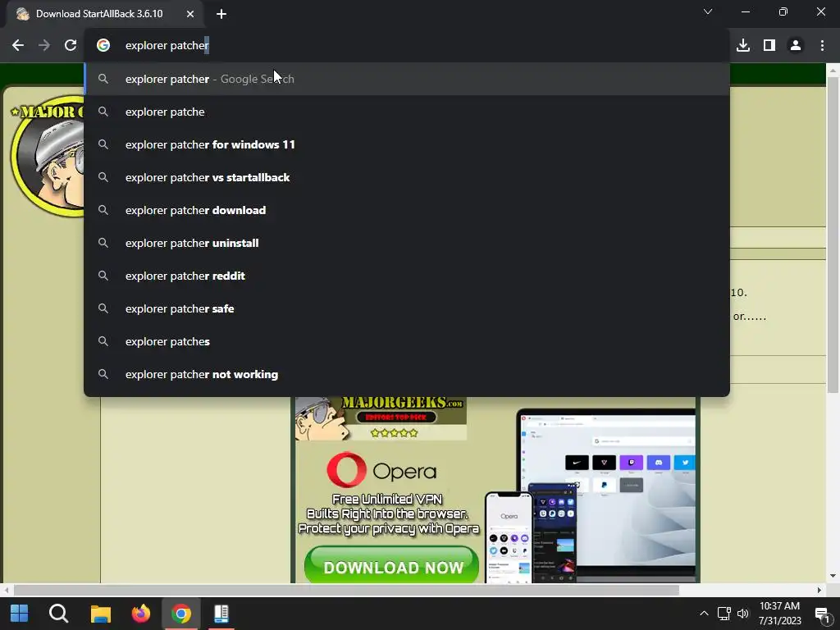
Task: Select 'explorer patcher safe' suggestion
Action: pyautogui.click(x=407, y=308)
